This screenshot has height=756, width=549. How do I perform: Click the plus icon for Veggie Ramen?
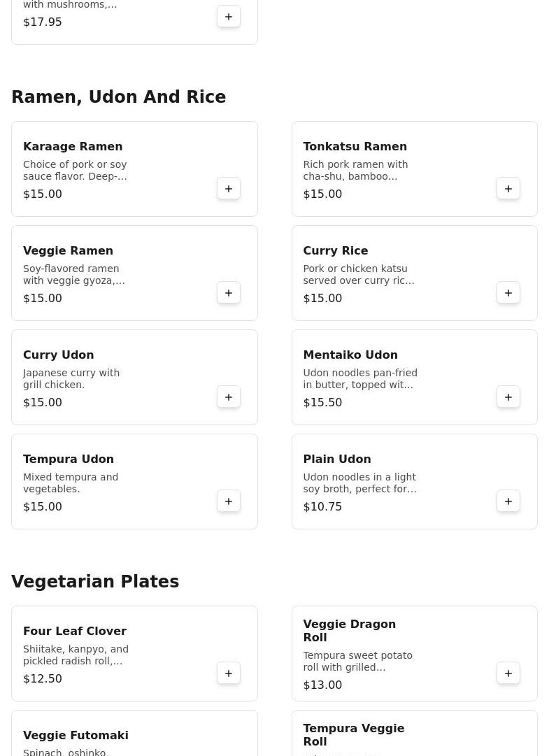pos(229,293)
